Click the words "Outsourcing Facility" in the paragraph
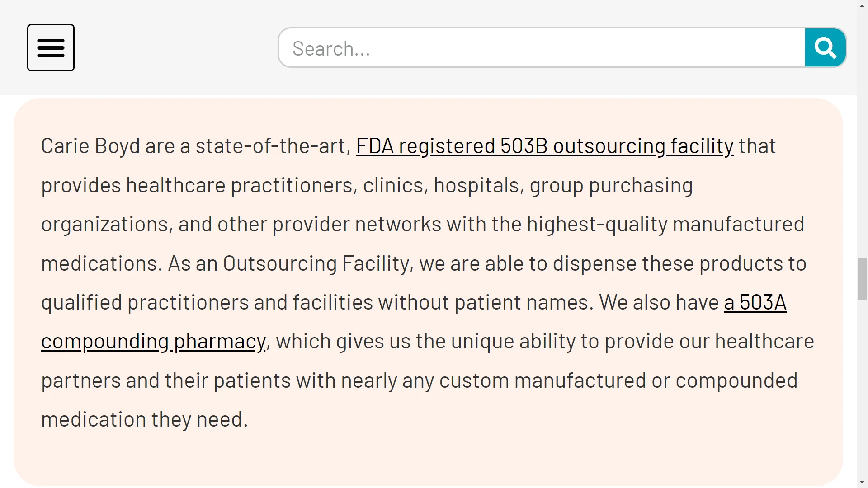The width and height of the screenshot is (868, 488). point(316,263)
